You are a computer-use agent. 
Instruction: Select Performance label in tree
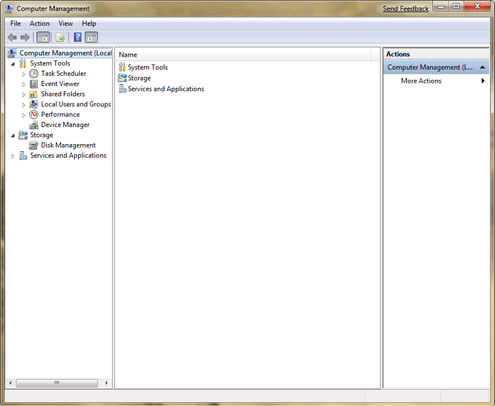click(x=60, y=114)
